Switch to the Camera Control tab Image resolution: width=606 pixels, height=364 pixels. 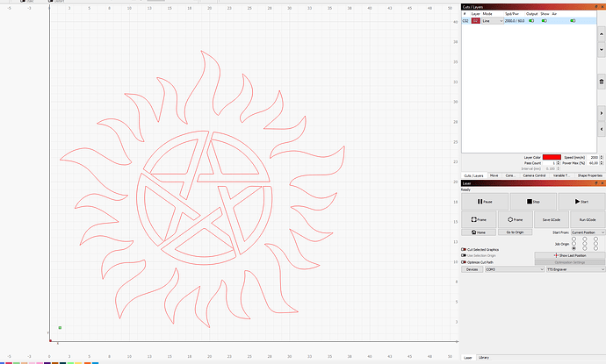point(534,175)
